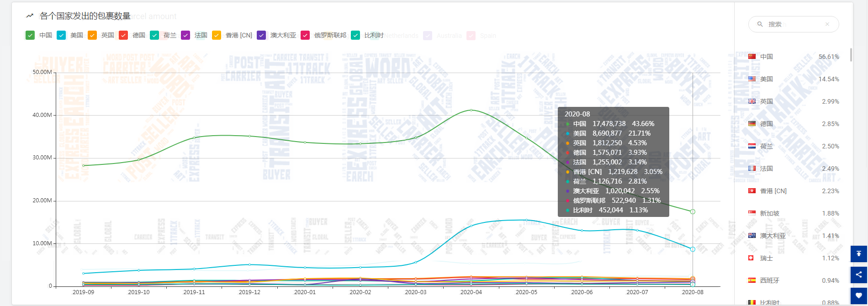Click the 14.54% value for 美国
This screenshot has width=868, height=306.
pos(829,79)
